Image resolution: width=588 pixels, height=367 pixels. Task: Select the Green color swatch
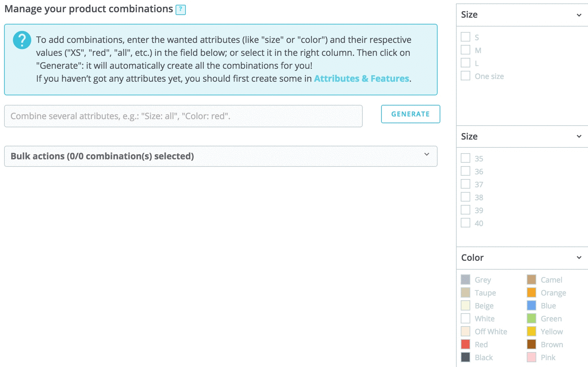[x=532, y=318]
